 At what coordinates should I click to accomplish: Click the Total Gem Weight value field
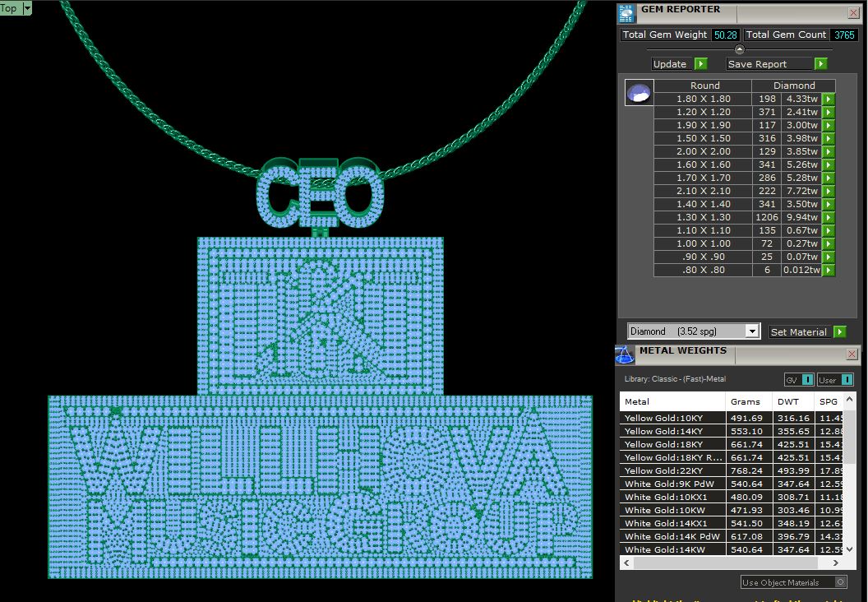pyautogui.click(x=726, y=35)
